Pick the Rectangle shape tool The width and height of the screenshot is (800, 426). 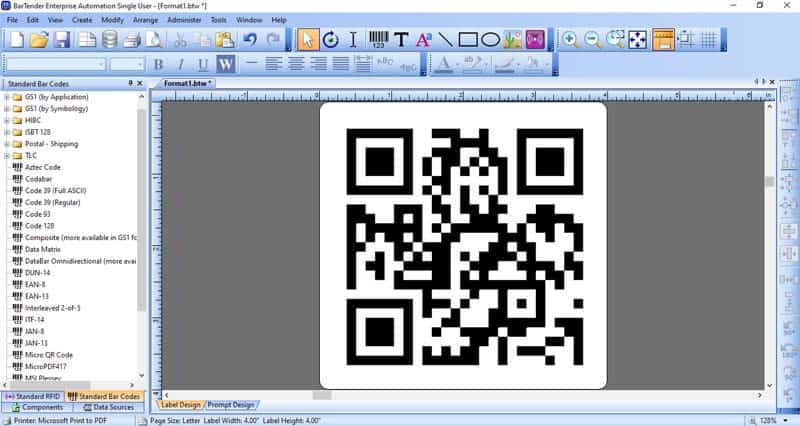[468, 40]
